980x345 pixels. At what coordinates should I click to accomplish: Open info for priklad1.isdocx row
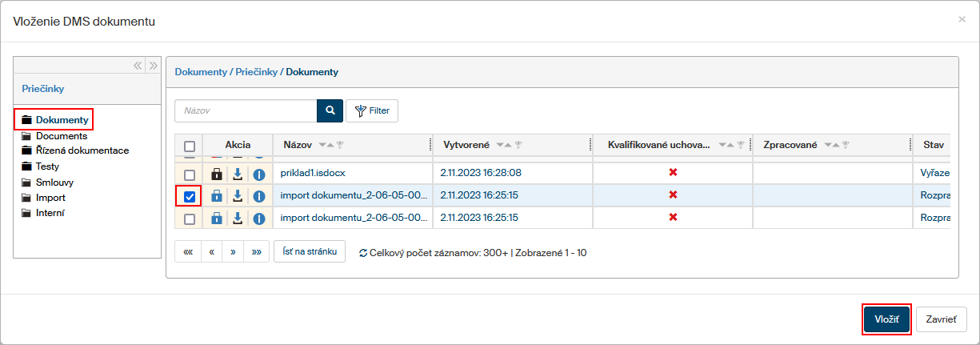click(259, 174)
